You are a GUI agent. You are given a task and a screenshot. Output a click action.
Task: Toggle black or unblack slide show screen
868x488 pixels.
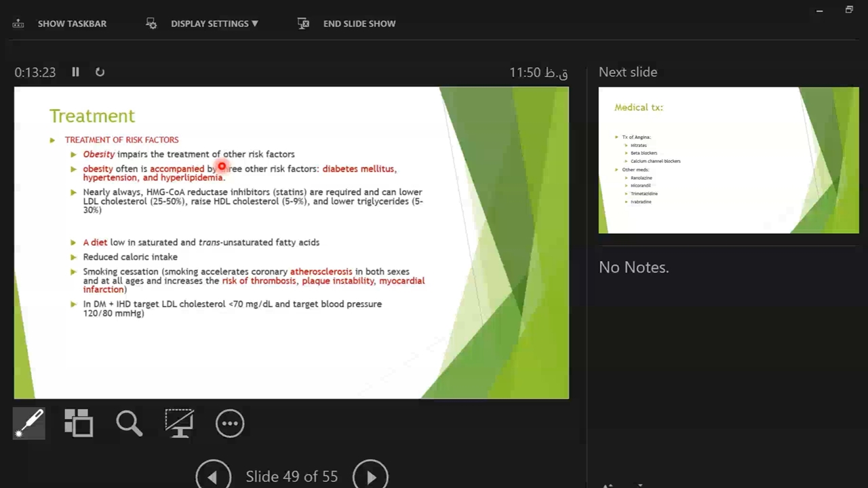(179, 424)
